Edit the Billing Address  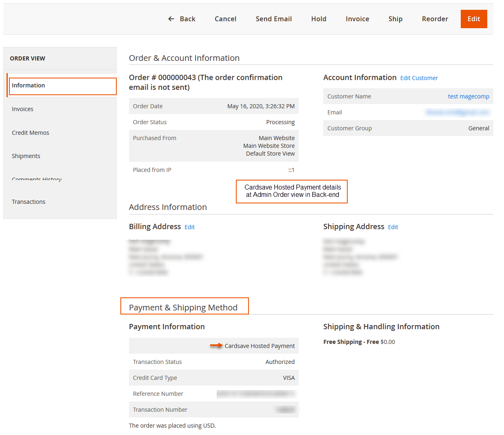click(189, 227)
